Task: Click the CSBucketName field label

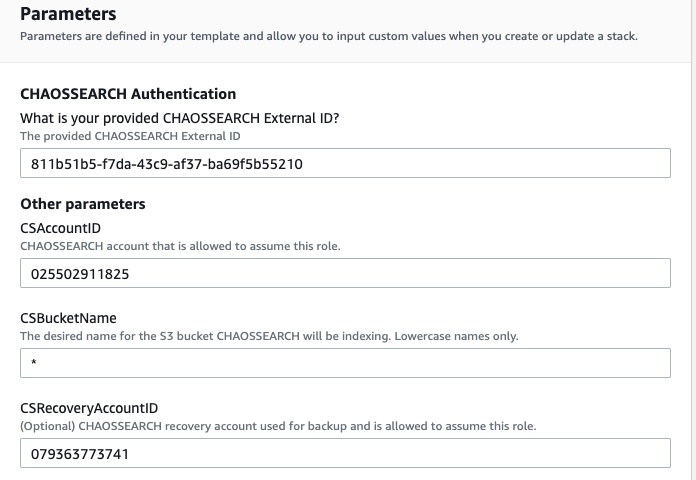Action: tap(68, 318)
